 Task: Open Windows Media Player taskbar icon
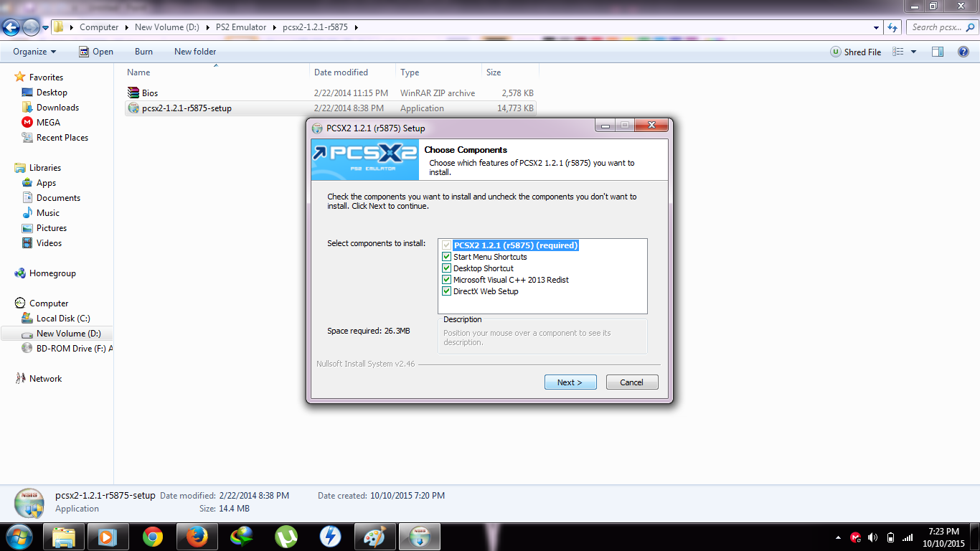point(108,537)
